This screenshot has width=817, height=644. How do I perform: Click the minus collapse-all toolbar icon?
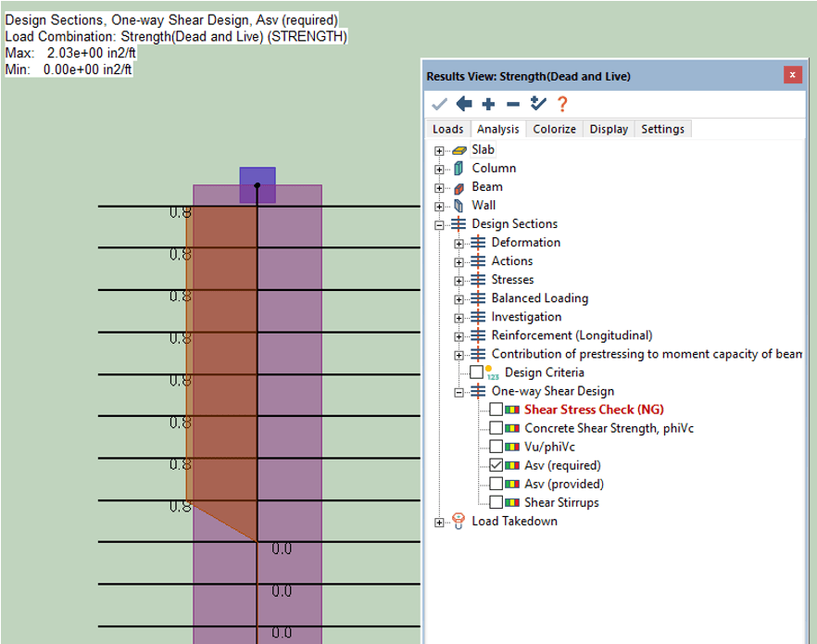pyautogui.click(x=512, y=104)
